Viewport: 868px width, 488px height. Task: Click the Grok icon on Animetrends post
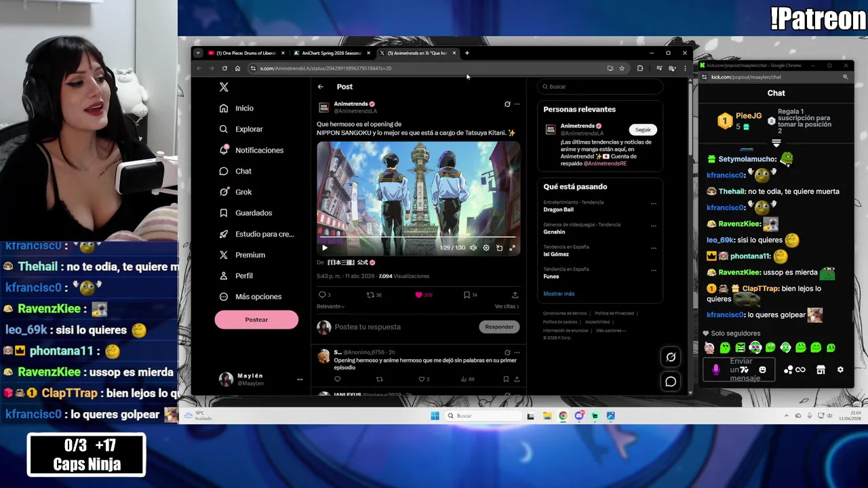click(x=507, y=104)
